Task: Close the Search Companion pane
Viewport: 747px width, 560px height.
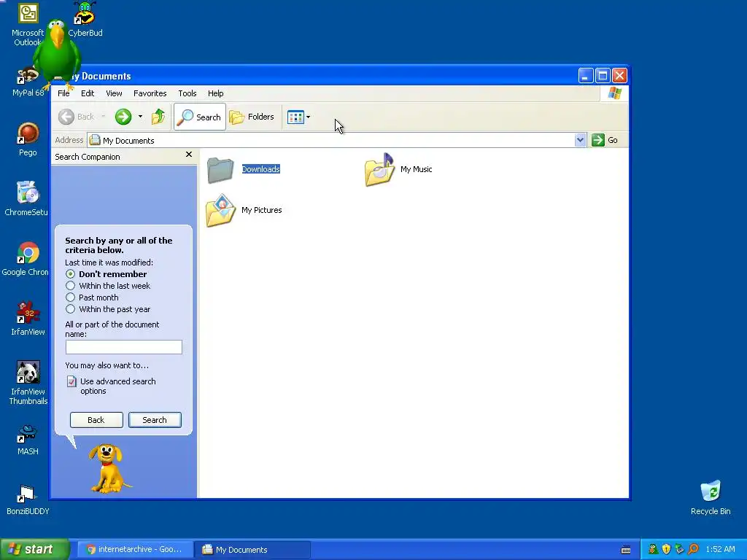Action: (x=189, y=155)
